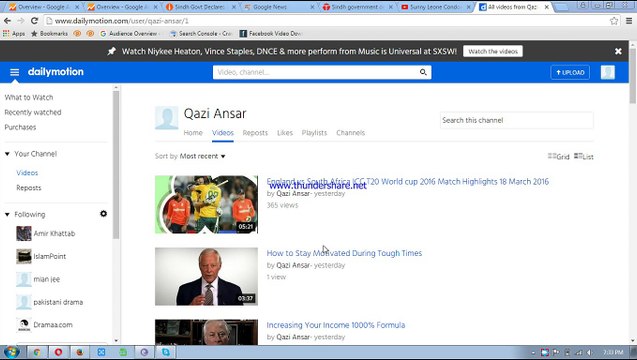Open Opera from the taskbar
637x360 pixels.
coord(58,352)
